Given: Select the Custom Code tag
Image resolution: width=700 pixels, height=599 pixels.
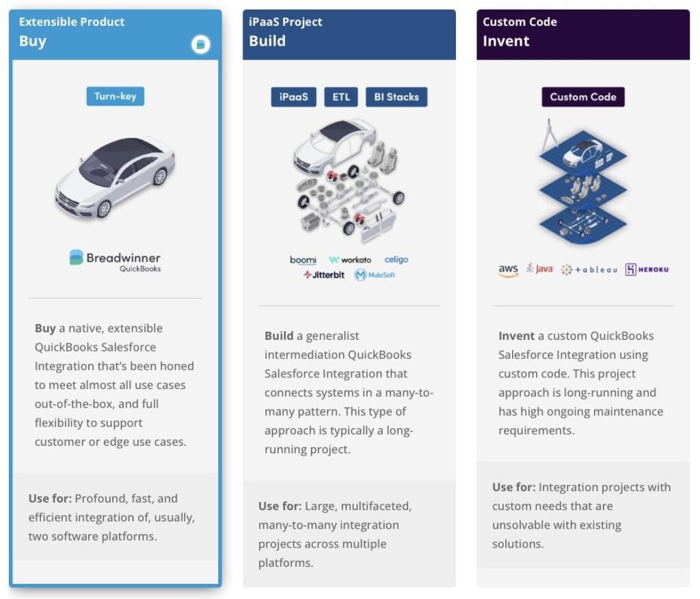Looking at the screenshot, I should [583, 97].
